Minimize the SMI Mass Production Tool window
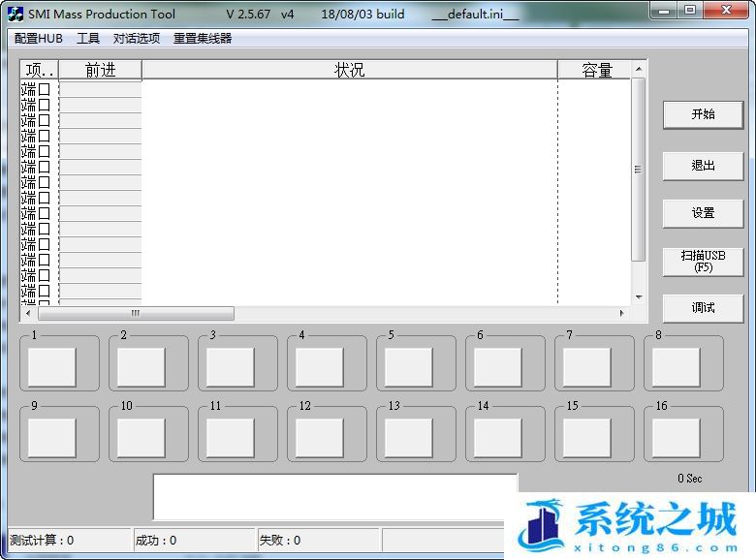Viewport: 756px width, 560px height. (664, 10)
